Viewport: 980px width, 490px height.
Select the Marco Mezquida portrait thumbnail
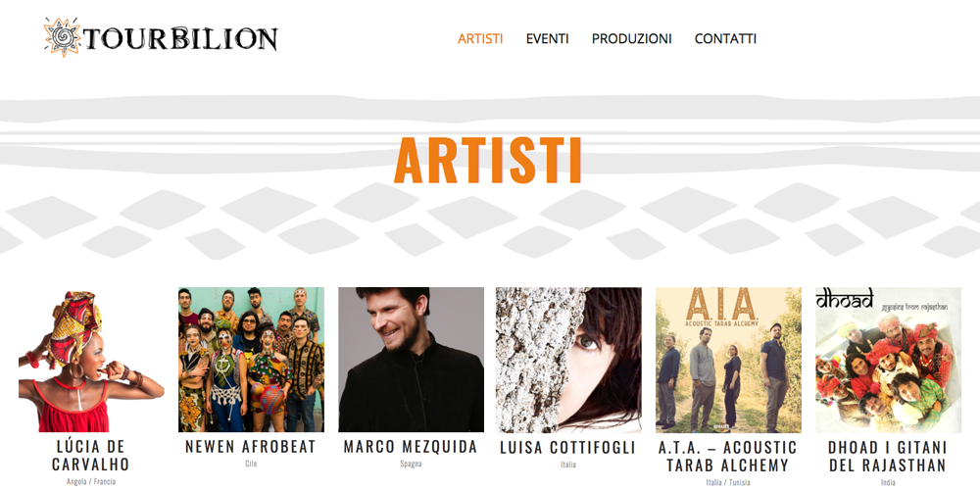[412, 360]
